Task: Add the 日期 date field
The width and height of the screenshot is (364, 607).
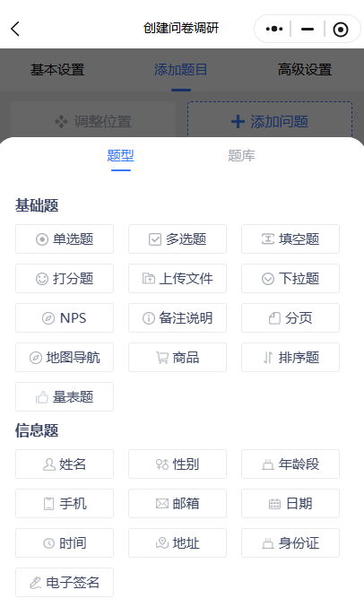Action: tap(290, 503)
